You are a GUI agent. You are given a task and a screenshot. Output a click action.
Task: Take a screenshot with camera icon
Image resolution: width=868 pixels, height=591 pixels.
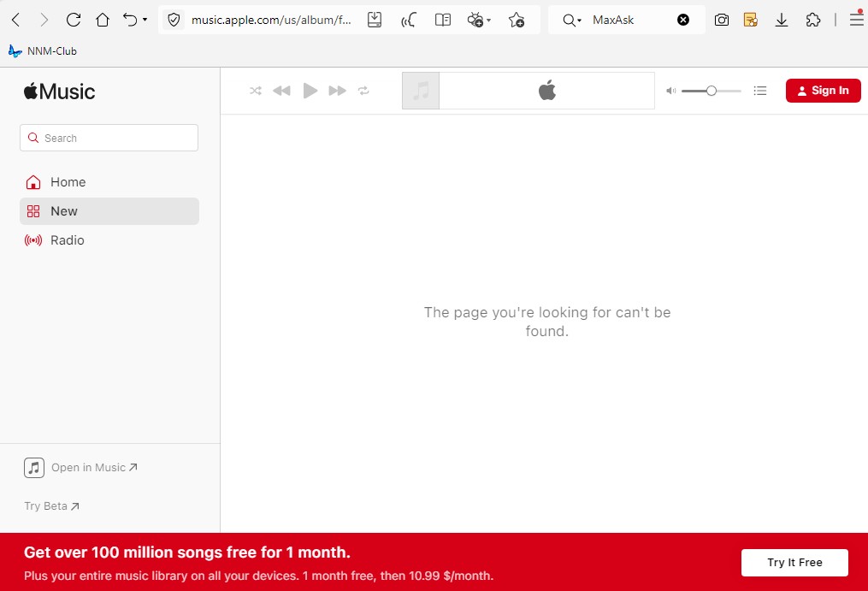[x=721, y=20]
